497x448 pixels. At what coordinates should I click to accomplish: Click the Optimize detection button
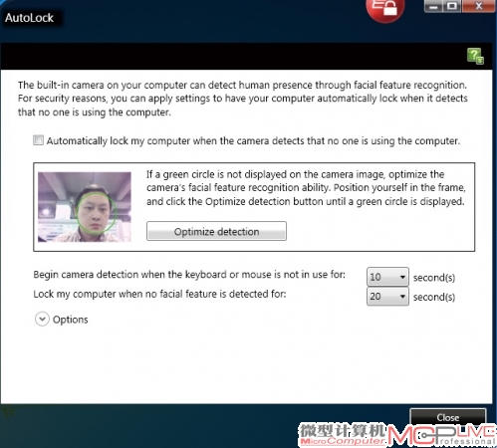(x=216, y=231)
